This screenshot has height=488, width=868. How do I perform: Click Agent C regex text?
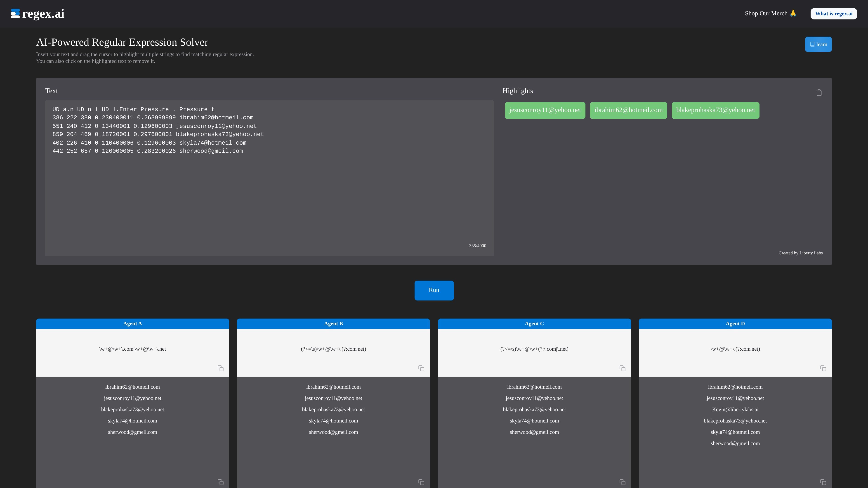coord(534,349)
